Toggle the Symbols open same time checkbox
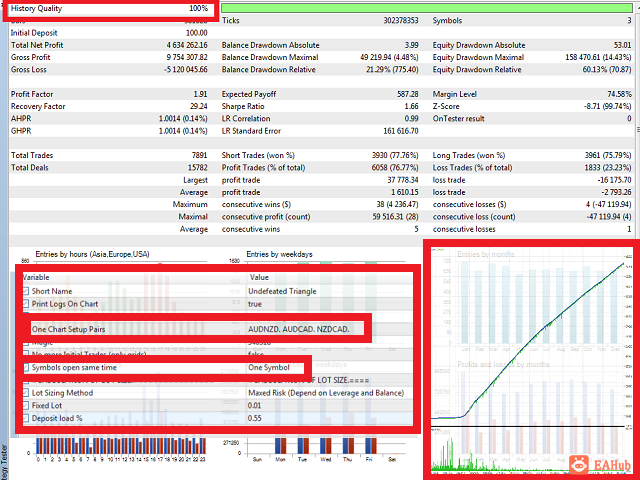This screenshot has height=480, width=640. 26,367
